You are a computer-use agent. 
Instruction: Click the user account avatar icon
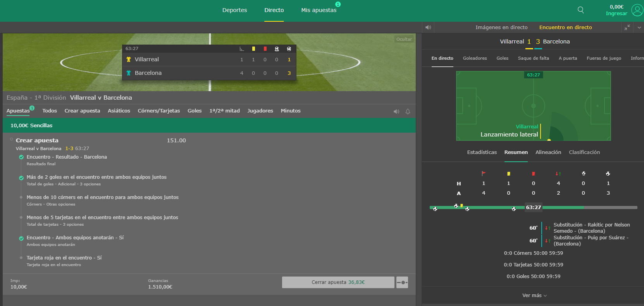637,10
